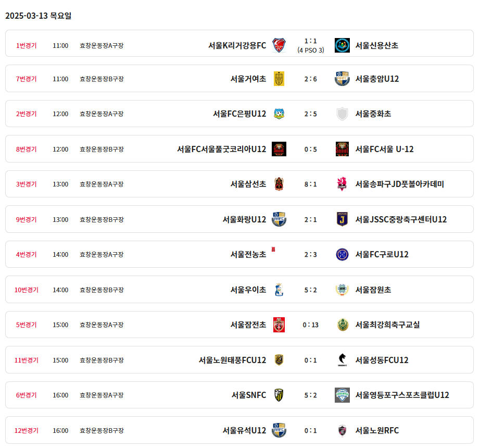Screen dimensions: 480x448
Task: Open the 서울FC서울 U-12 team link
Action: 384,149
